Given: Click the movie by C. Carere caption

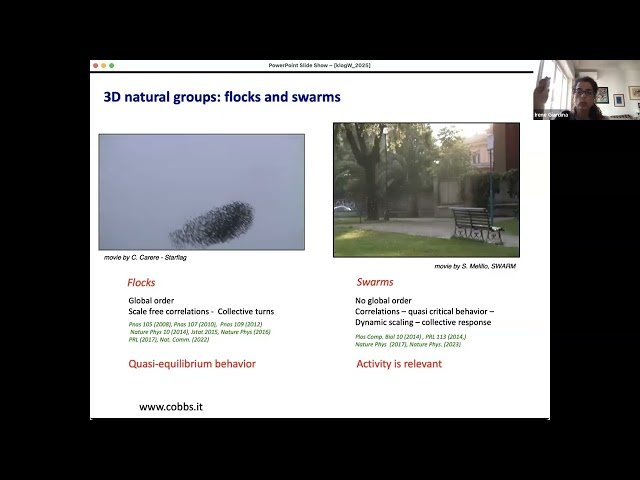Looking at the screenshot, I should (x=145, y=258).
